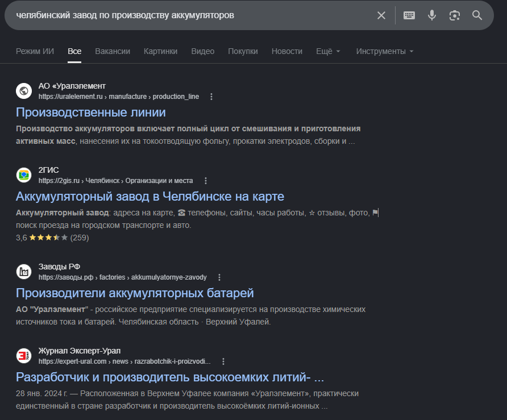The image size is (507, 420).
Task: Clear the search query with X icon
Action: pos(381,15)
